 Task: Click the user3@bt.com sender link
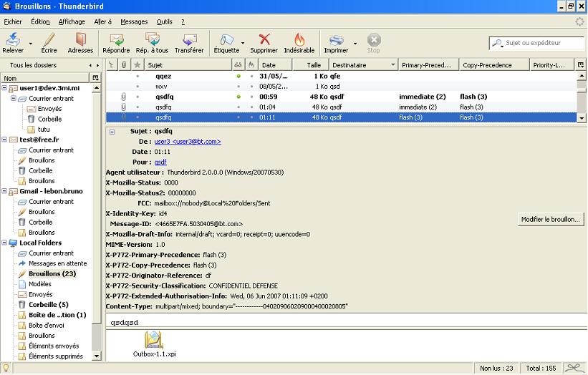pyautogui.click(x=188, y=142)
